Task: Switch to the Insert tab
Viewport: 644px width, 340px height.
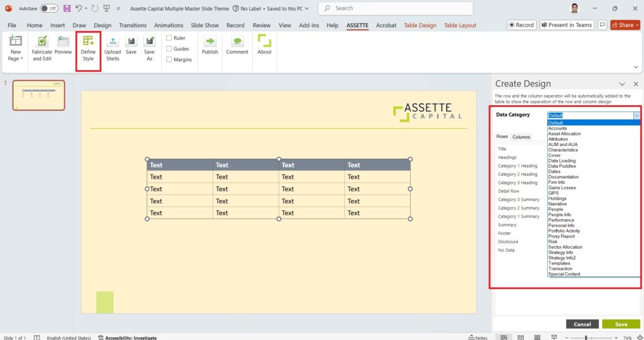Action: pos(57,25)
